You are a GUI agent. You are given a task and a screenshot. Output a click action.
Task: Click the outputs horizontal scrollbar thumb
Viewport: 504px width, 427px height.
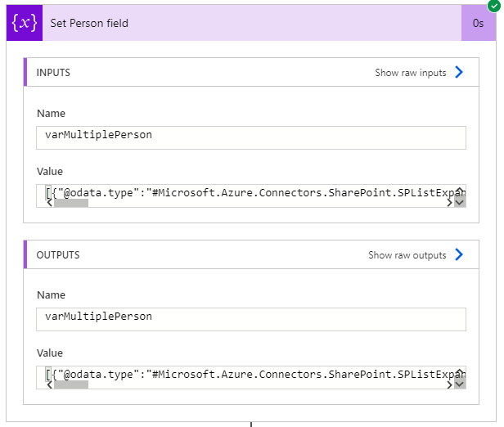[x=71, y=384]
